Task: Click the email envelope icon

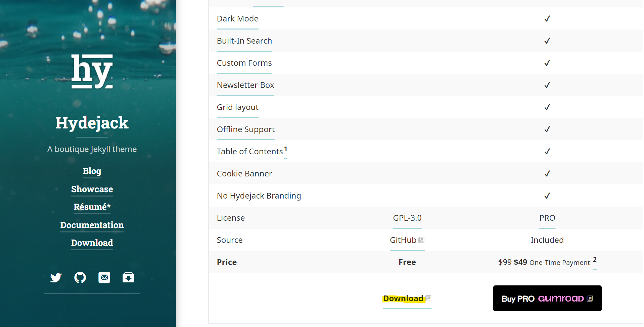Action: (104, 277)
